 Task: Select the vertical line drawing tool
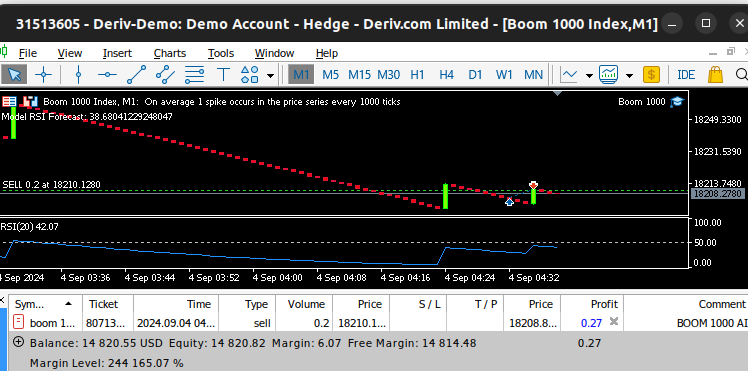79,74
